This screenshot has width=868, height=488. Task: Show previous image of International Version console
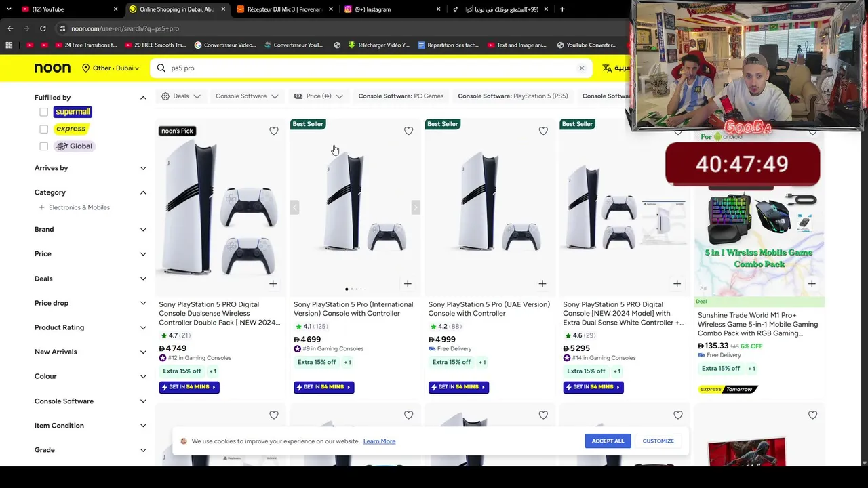click(294, 207)
